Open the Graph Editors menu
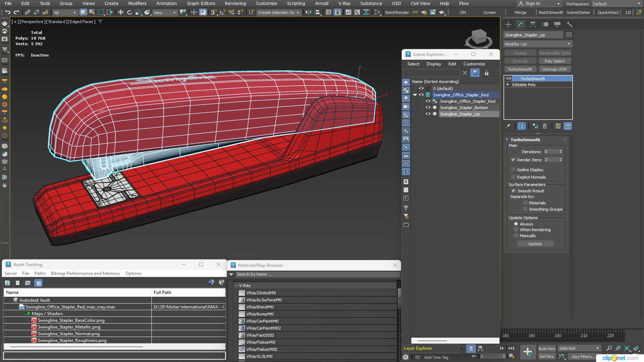This screenshot has height=362, width=644. click(x=201, y=3)
